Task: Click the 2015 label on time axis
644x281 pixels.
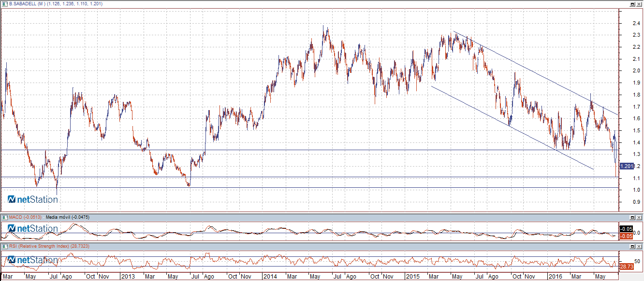Action: pos(412,277)
